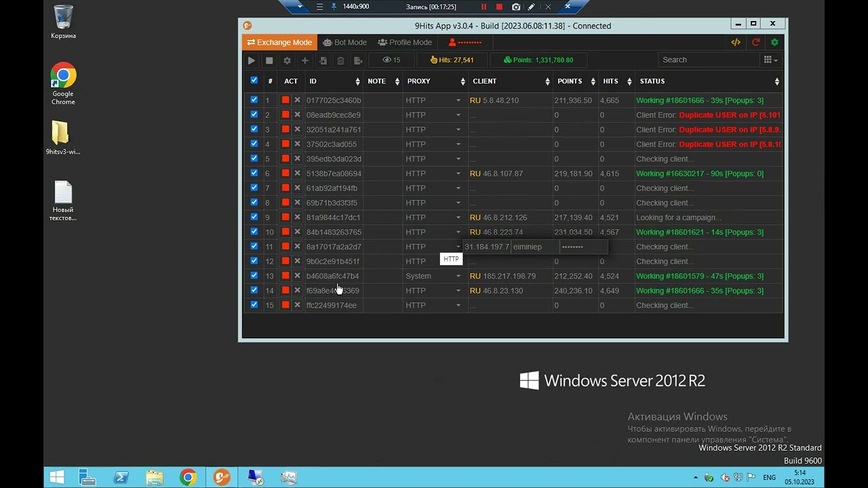
Task: Open Windows Start button
Action: click(x=57, y=477)
